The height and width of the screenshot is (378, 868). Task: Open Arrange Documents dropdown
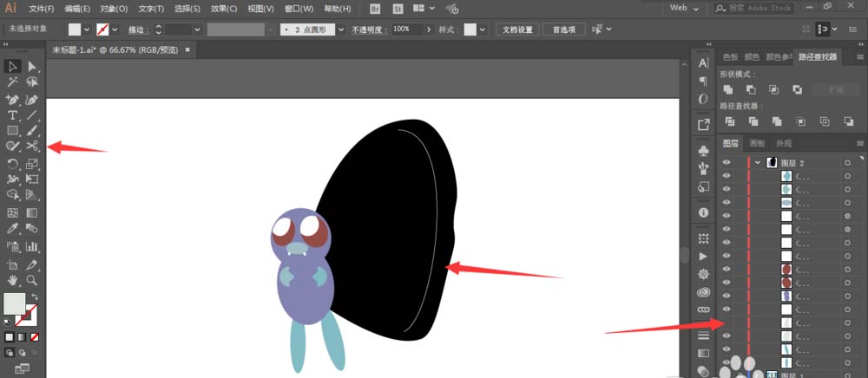point(424,9)
